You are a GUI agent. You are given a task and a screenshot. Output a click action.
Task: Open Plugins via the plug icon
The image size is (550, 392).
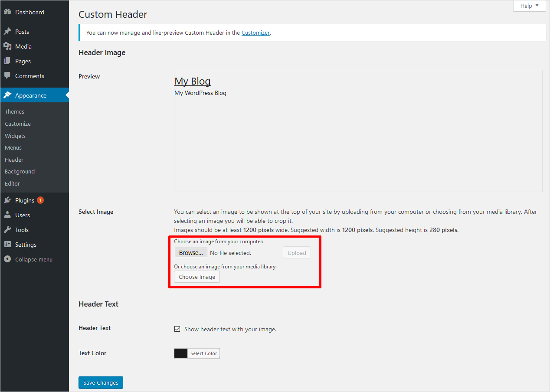tap(8, 200)
